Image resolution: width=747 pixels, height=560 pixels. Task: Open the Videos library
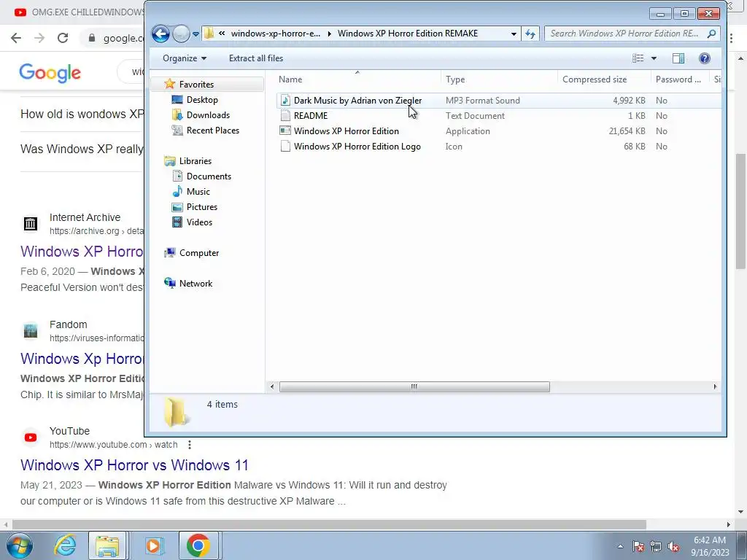coord(199,222)
